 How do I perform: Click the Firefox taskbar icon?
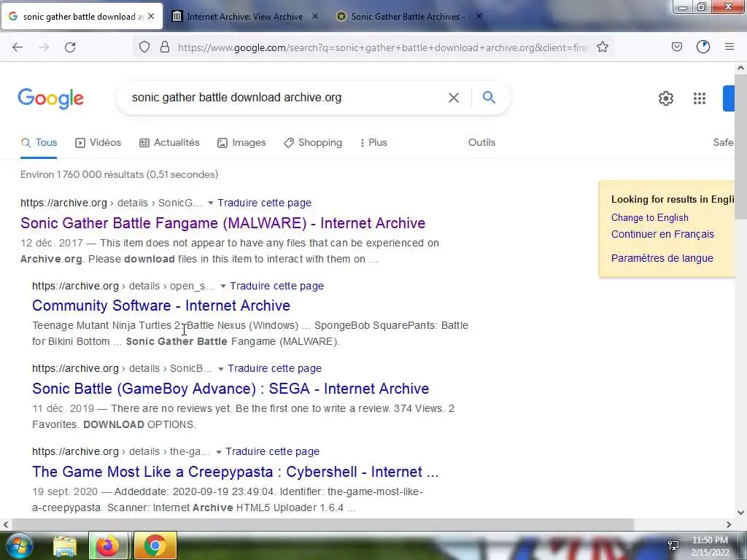108,545
